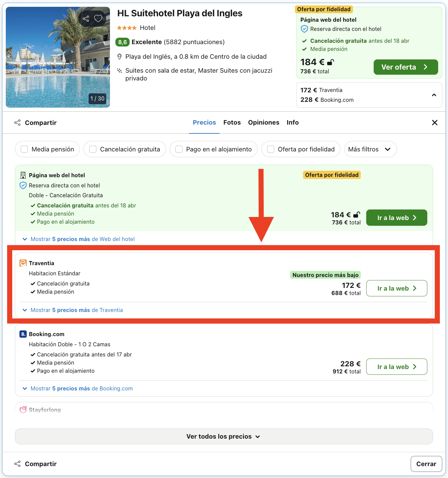The width and height of the screenshot is (448, 478).
Task: Enable the Cancelación gratuita filter
Action: tap(93, 149)
